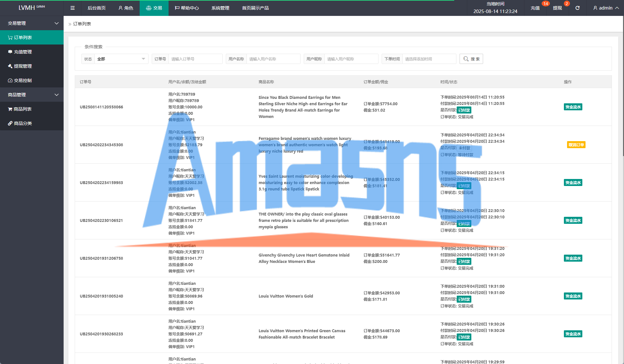The image size is (624, 364).
Task: Click the 订单号 input field
Action: 195,59
